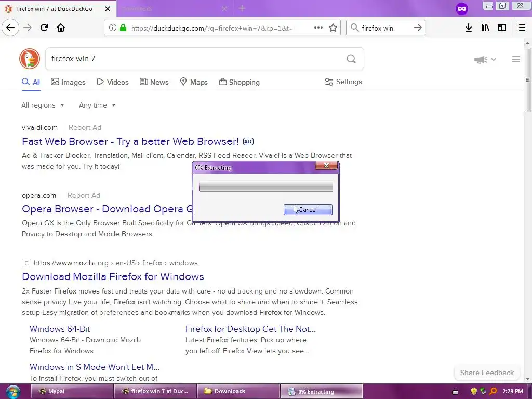The image size is (532, 399).
Task: Expand the Any time filter
Action: pos(97,105)
